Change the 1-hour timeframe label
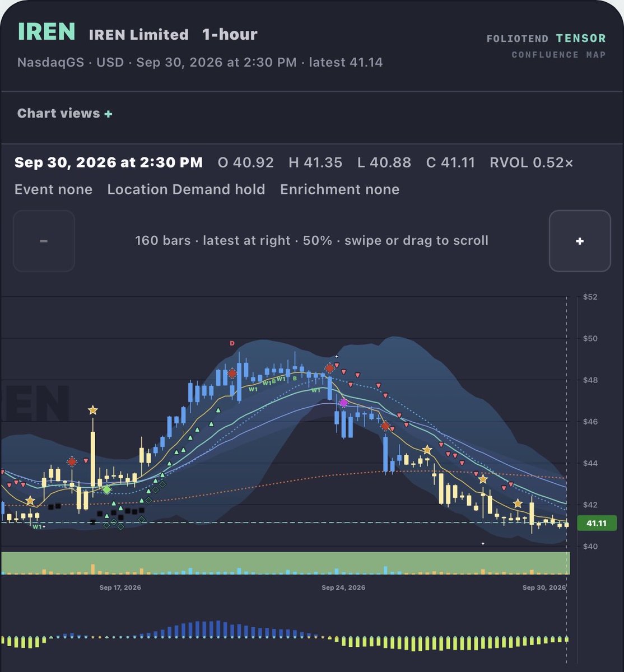This screenshot has height=672, width=624. [230, 35]
